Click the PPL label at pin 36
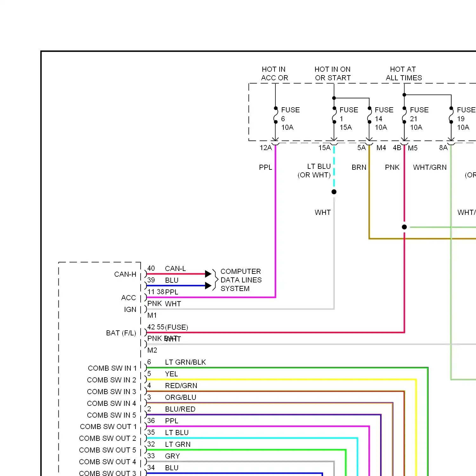 (172, 421)
